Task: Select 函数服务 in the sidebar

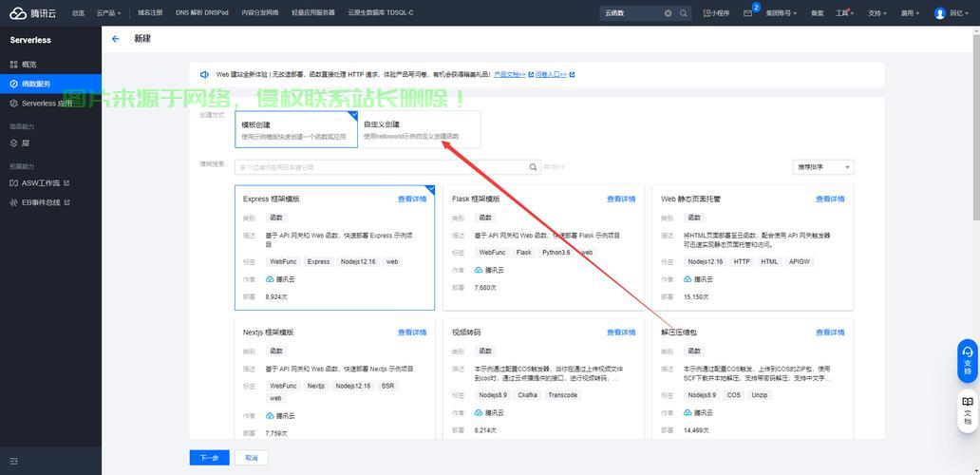Action: click(x=50, y=84)
